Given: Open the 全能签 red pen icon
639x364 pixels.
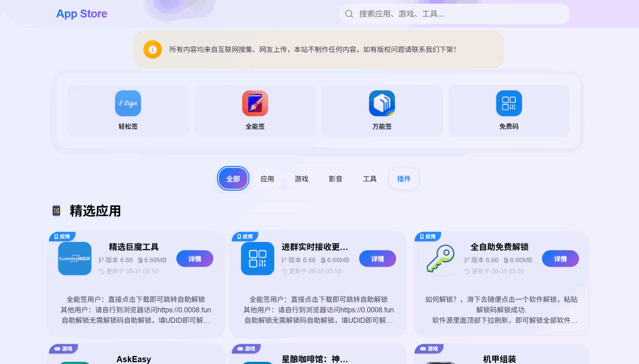Looking at the screenshot, I should point(255,103).
